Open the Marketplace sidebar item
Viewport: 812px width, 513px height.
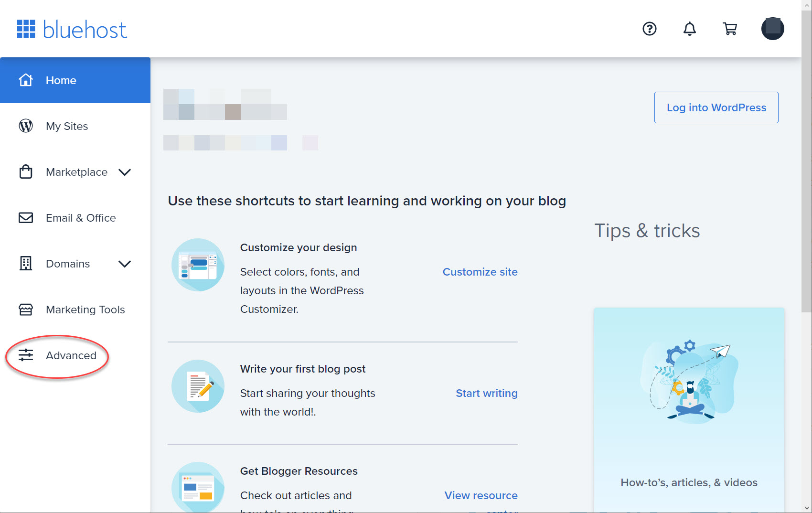76,172
